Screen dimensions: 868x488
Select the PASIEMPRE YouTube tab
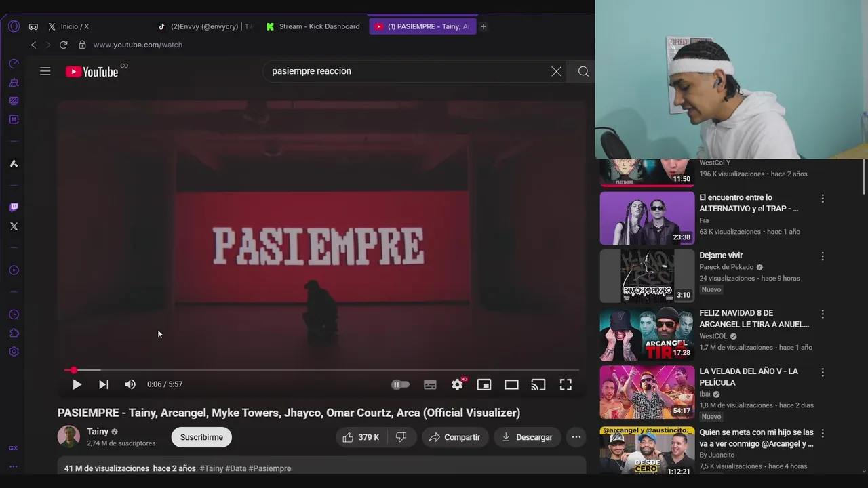[x=422, y=26]
